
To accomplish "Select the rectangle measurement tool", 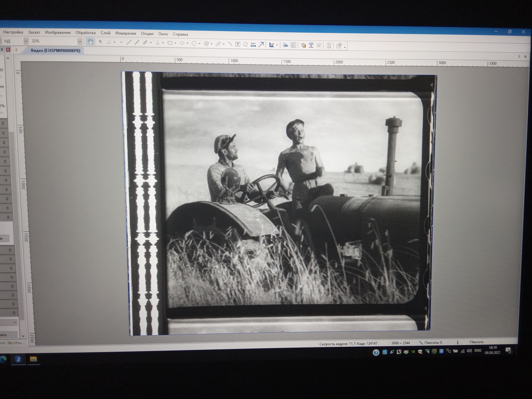I will [x=170, y=43].
